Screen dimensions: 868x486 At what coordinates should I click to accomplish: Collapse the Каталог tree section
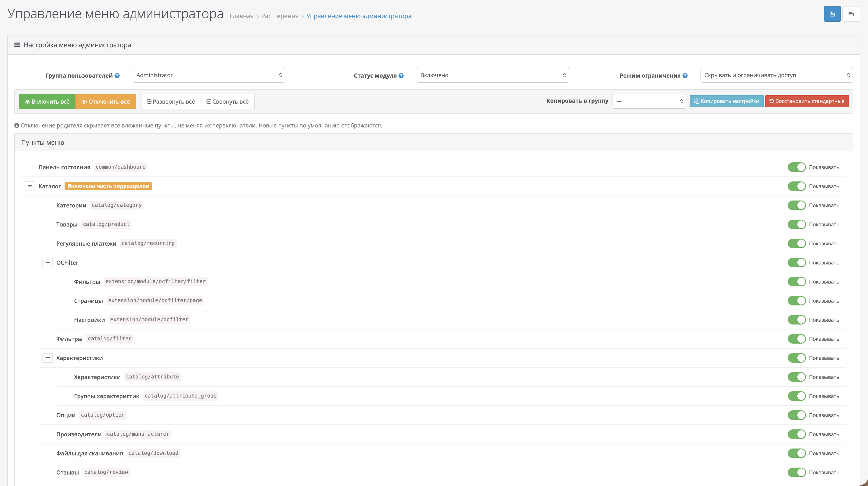(x=30, y=186)
